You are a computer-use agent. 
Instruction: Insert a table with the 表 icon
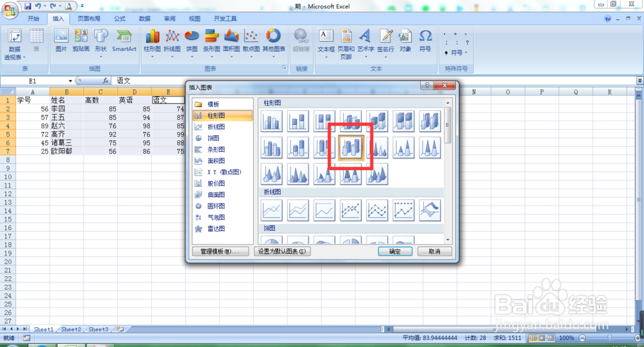(x=36, y=41)
